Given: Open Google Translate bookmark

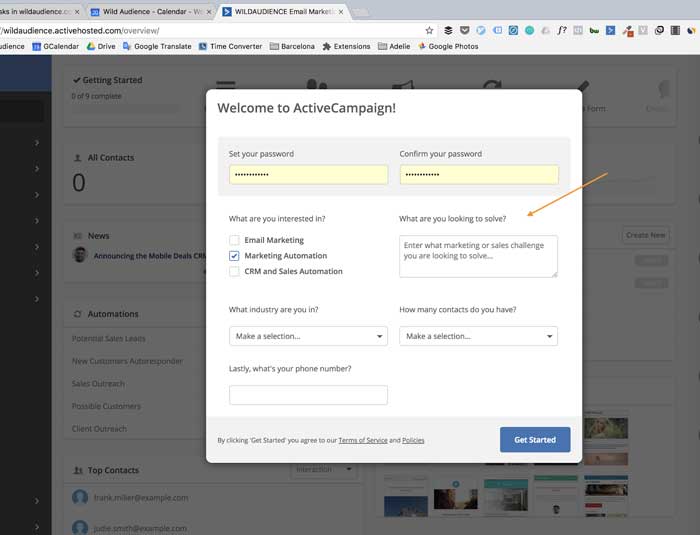Looking at the screenshot, I should (157, 46).
